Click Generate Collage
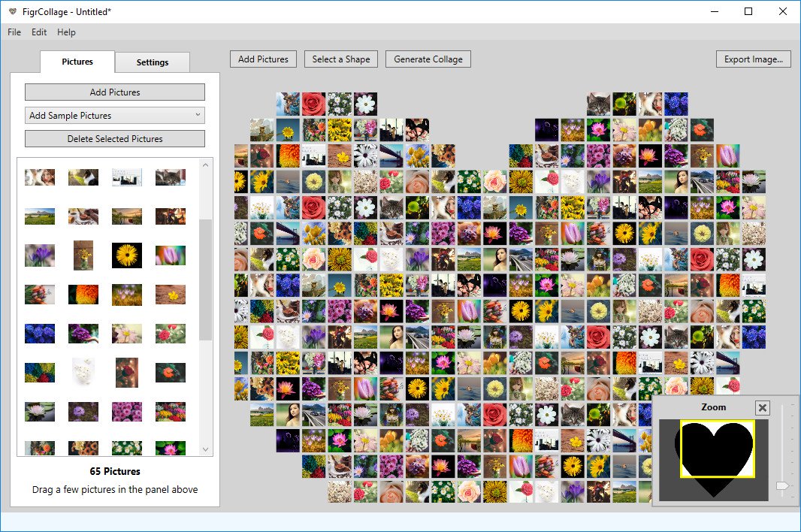Viewport: 801px width, 532px height. click(428, 59)
